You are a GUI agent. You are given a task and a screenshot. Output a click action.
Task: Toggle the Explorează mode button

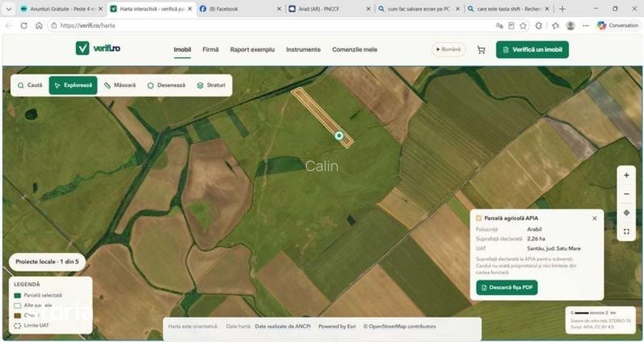pyautogui.click(x=73, y=85)
